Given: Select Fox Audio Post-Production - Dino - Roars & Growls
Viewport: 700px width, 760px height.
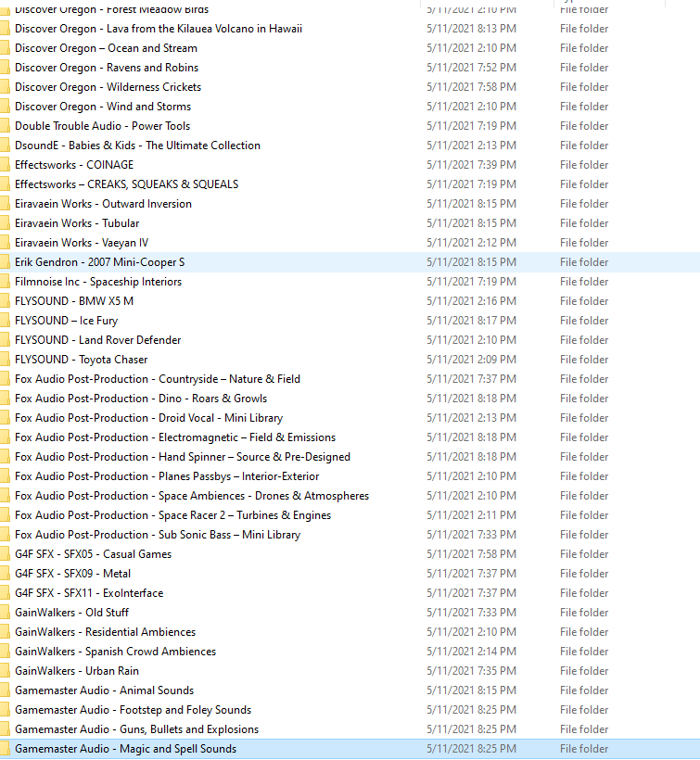Looking at the screenshot, I should click(x=140, y=399).
